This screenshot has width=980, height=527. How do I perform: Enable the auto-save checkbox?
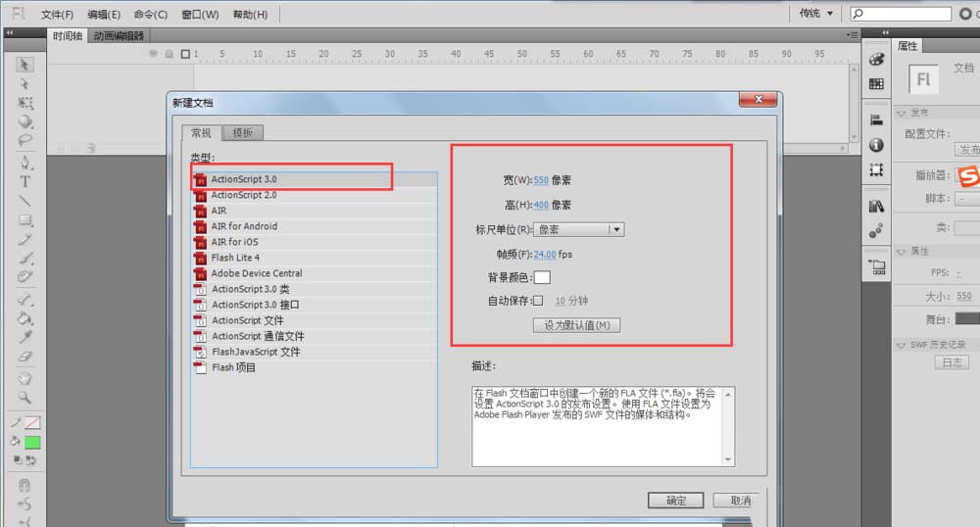[x=537, y=301]
